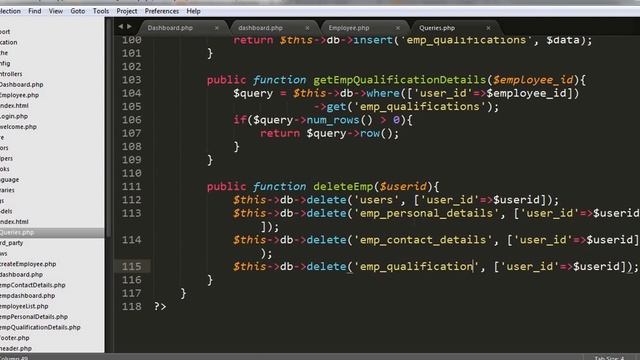Click line number 118 in the gutter

(131, 307)
